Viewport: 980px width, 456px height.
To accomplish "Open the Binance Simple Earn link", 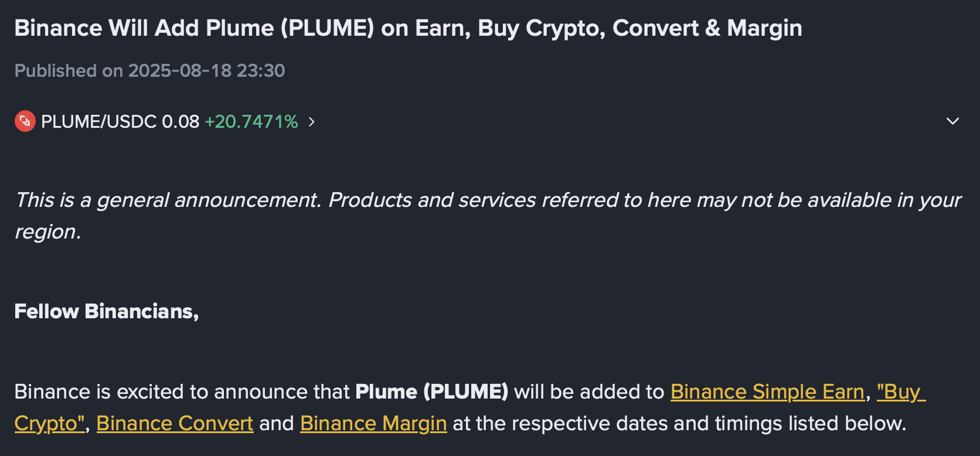I will pyautogui.click(x=767, y=392).
